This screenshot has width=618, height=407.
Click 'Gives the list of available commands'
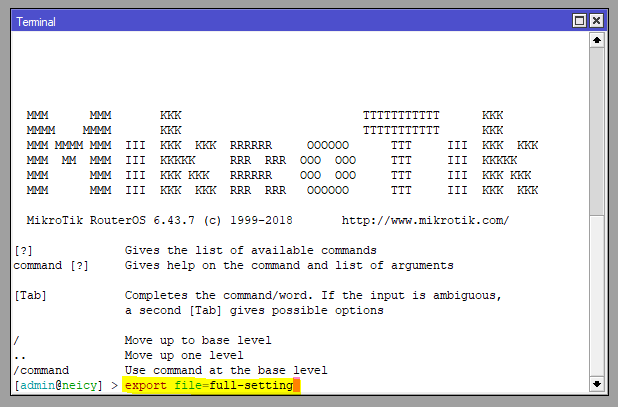coord(251,251)
